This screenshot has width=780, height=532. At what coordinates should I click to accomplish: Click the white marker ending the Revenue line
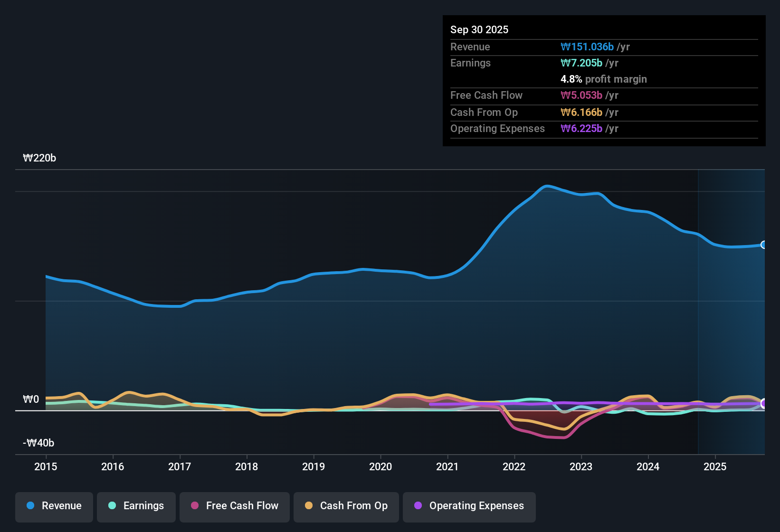click(x=763, y=245)
